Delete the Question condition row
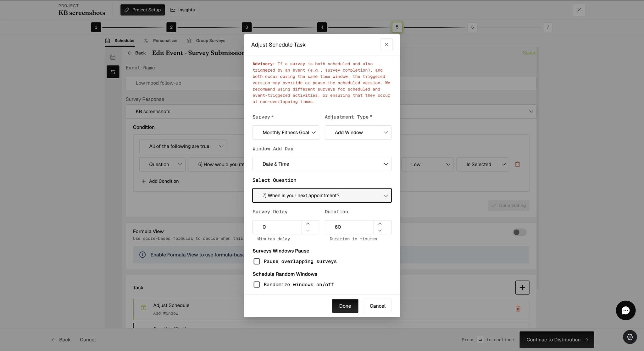This screenshot has width=644, height=351. point(517,164)
